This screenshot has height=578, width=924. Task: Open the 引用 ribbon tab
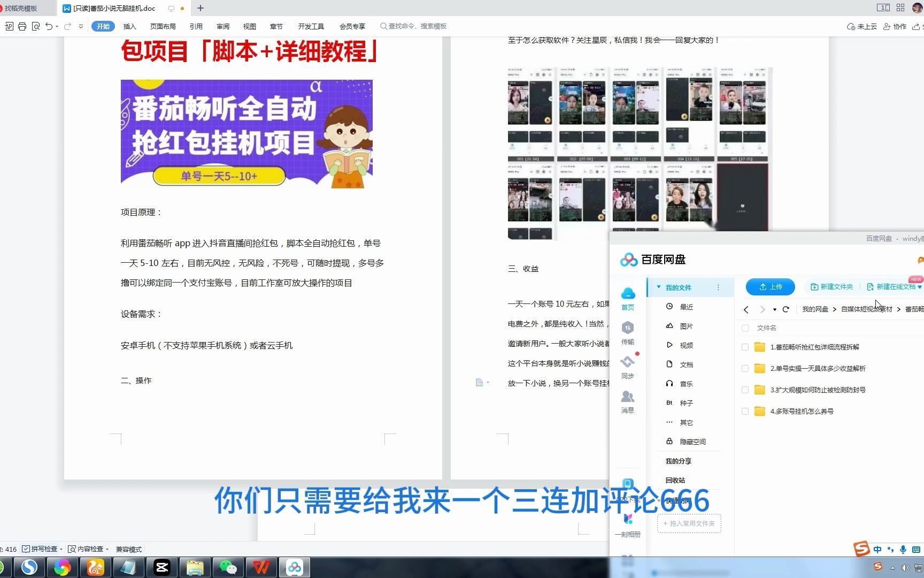pos(196,26)
